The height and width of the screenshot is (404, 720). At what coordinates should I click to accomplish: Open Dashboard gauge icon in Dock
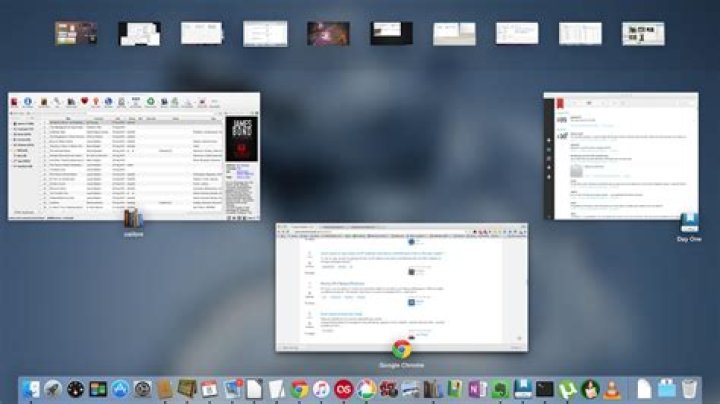coord(76,389)
